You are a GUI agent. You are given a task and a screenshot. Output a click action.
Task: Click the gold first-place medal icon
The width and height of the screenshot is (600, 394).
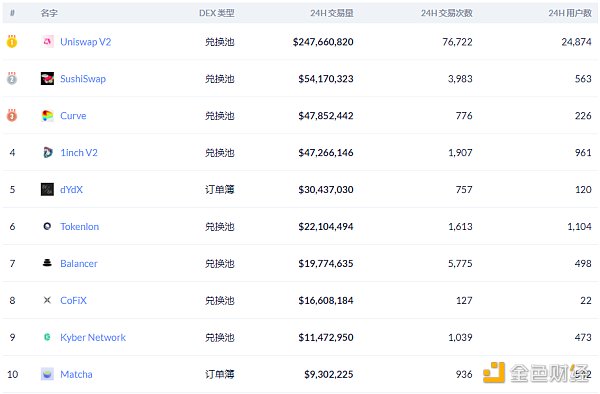click(x=12, y=41)
